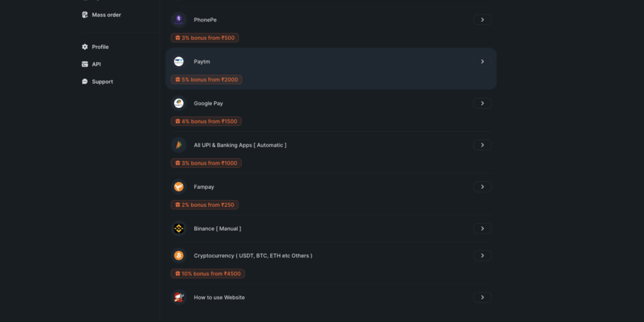Open Mass order in the sidebar

coord(106,15)
